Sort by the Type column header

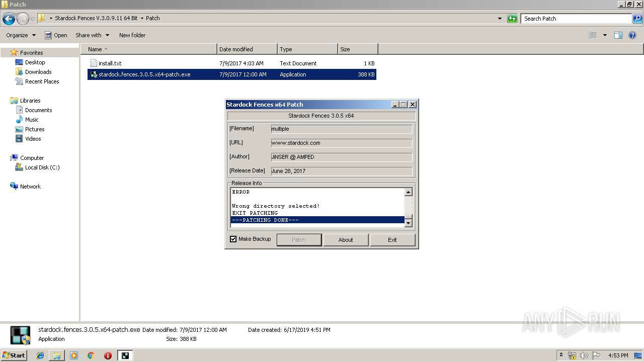click(307, 49)
